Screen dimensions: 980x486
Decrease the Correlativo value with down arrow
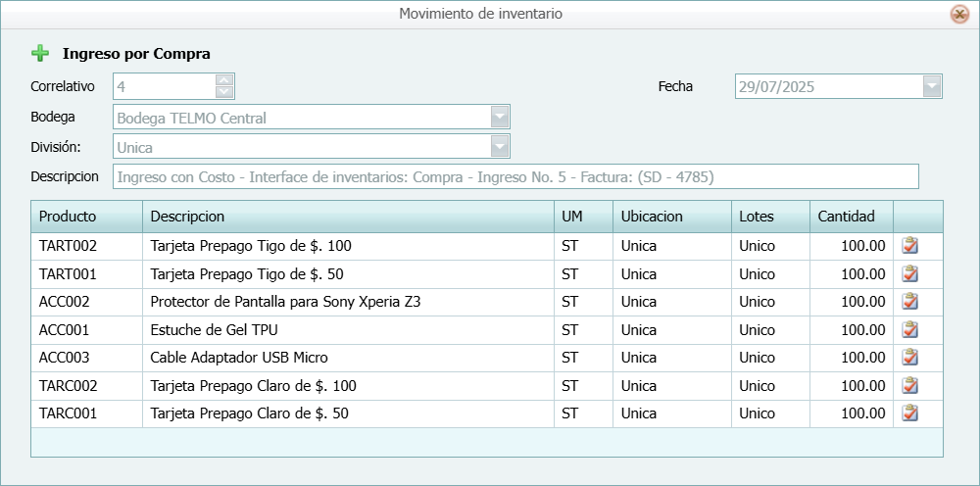click(x=224, y=92)
